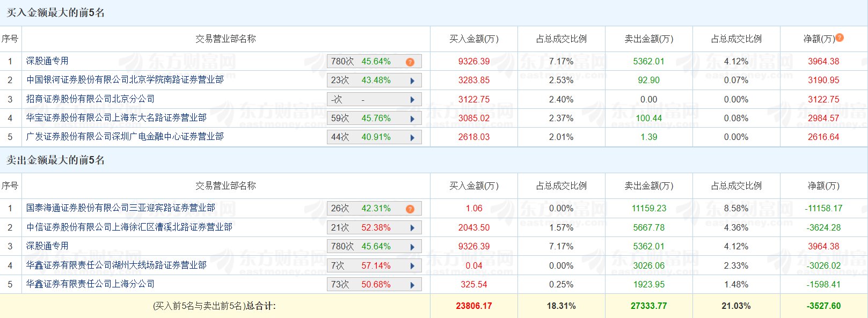Click the arrow icon in 中信证券 row
This screenshot has width=868, height=318.
tap(412, 228)
